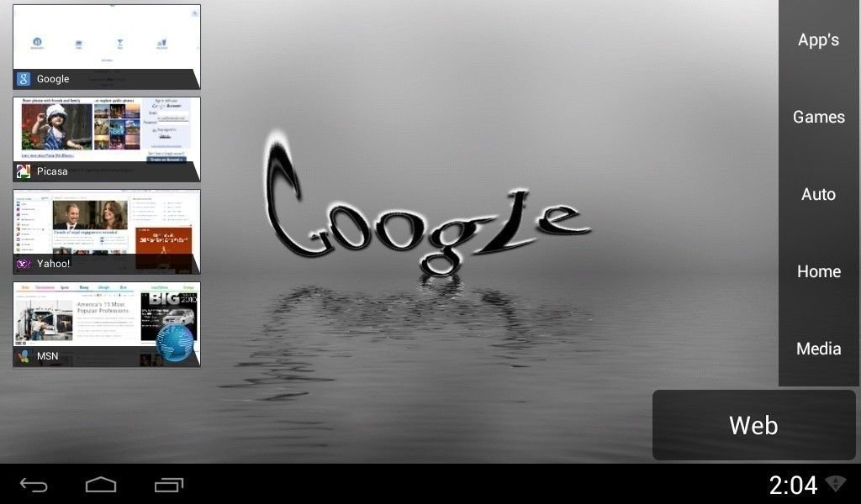861x504 pixels.
Task: Click the Yahoo! bookmark label text
Action: [53, 264]
